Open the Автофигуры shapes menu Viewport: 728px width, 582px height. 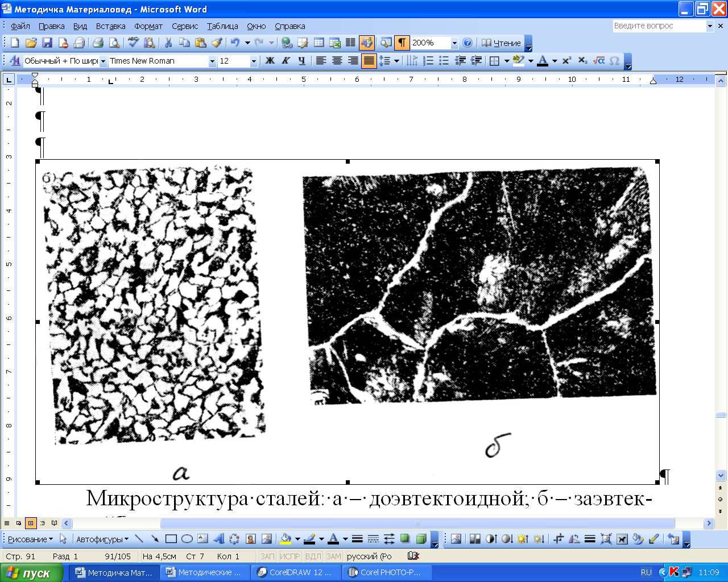click(102, 539)
